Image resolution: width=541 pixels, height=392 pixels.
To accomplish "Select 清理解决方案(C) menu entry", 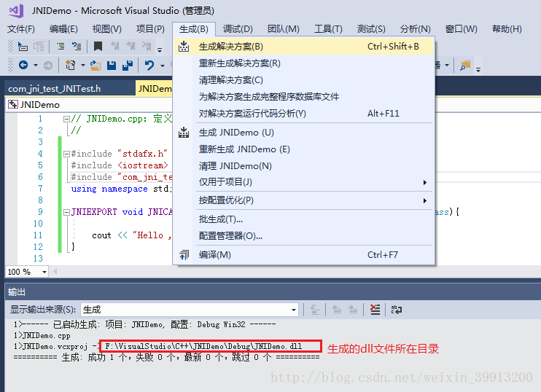I will 303,80.
